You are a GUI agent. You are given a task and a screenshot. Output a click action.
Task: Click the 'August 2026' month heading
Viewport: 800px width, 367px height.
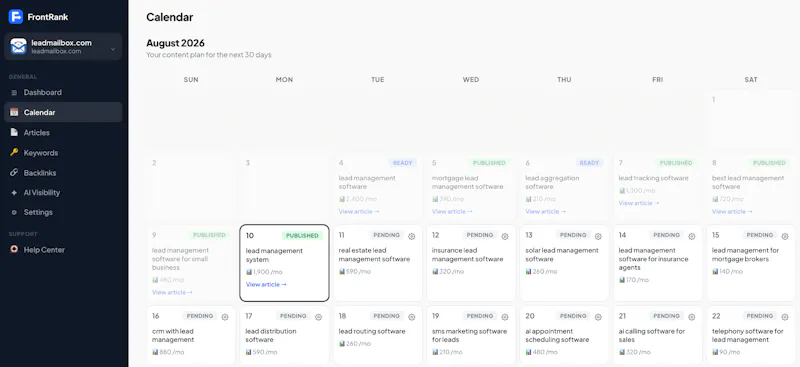176,43
